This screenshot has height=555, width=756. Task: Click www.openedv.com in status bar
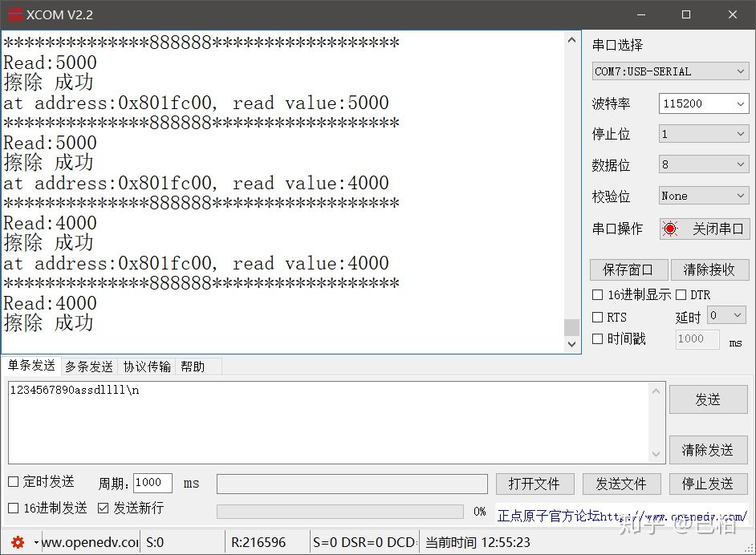click(x=90, y=542)
